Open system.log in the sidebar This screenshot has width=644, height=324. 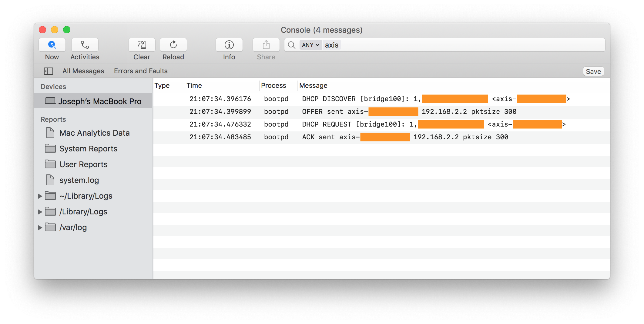tap(79, 180)
